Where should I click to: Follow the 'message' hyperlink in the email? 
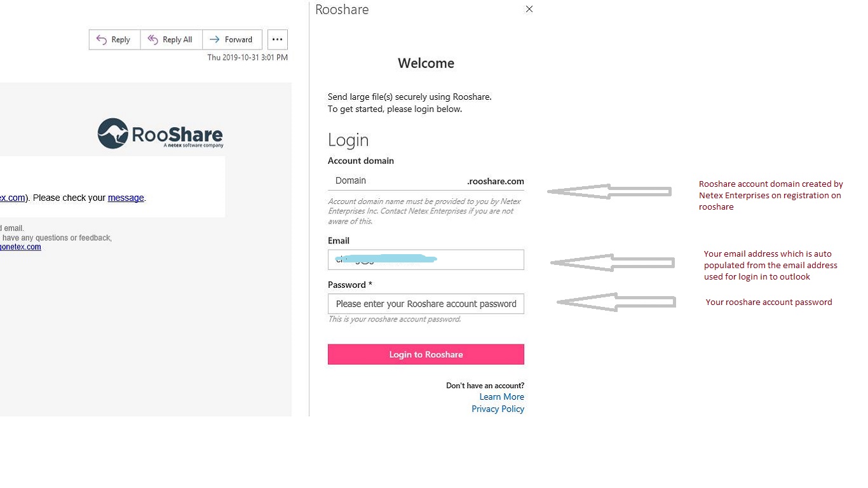126,198
